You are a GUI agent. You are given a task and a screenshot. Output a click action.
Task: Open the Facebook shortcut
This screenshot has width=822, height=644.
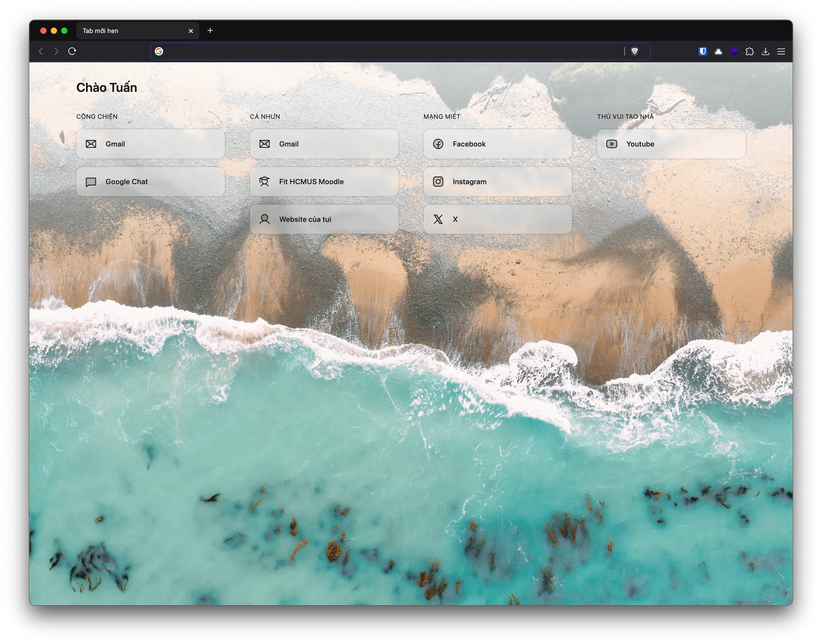coord(497,144)
